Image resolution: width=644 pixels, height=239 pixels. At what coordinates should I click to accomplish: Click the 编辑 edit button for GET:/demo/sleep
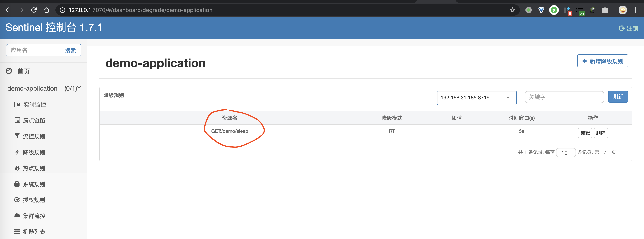point(585,133)
